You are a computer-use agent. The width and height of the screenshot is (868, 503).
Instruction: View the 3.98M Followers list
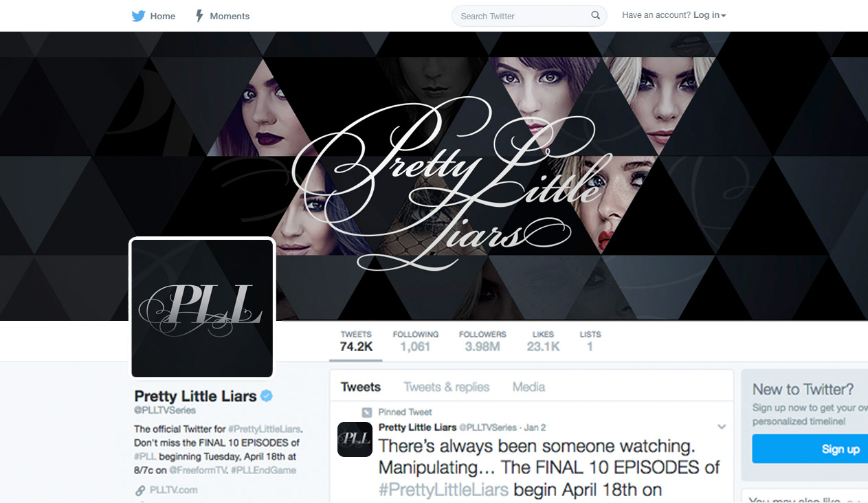pyautogui.click(x=482, y=341)
